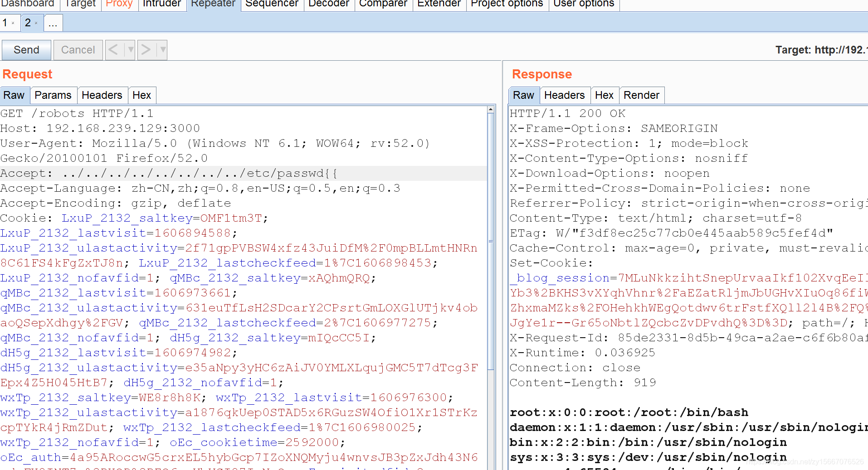The width and height of the screenshot is (868, 470).
Task: Click the daemon:x:1:1 passwd entry
Action: pyautogui.click(x=689, y=427)
